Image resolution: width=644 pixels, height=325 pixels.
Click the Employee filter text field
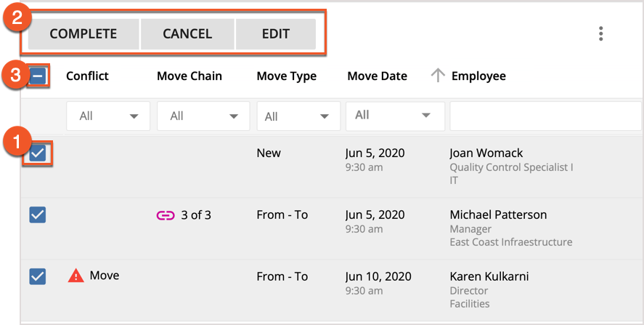545,116
